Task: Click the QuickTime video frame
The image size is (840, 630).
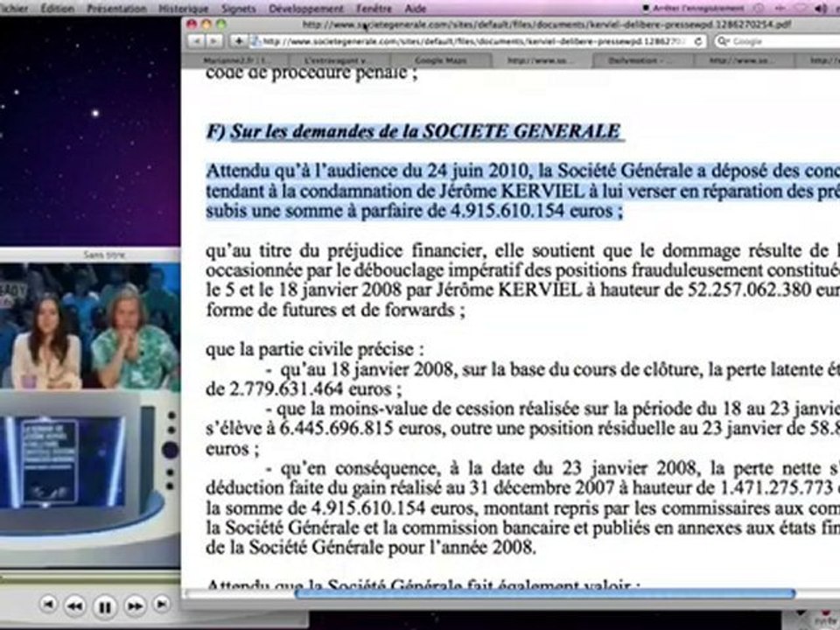Action: coord(90,415)
